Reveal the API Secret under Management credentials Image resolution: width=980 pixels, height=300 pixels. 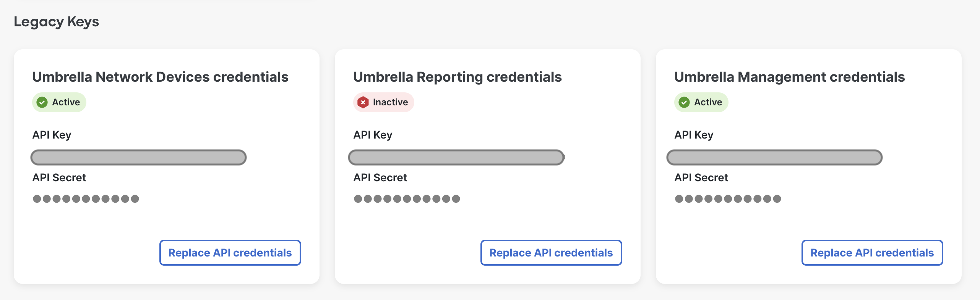click(x=727, y=198)
